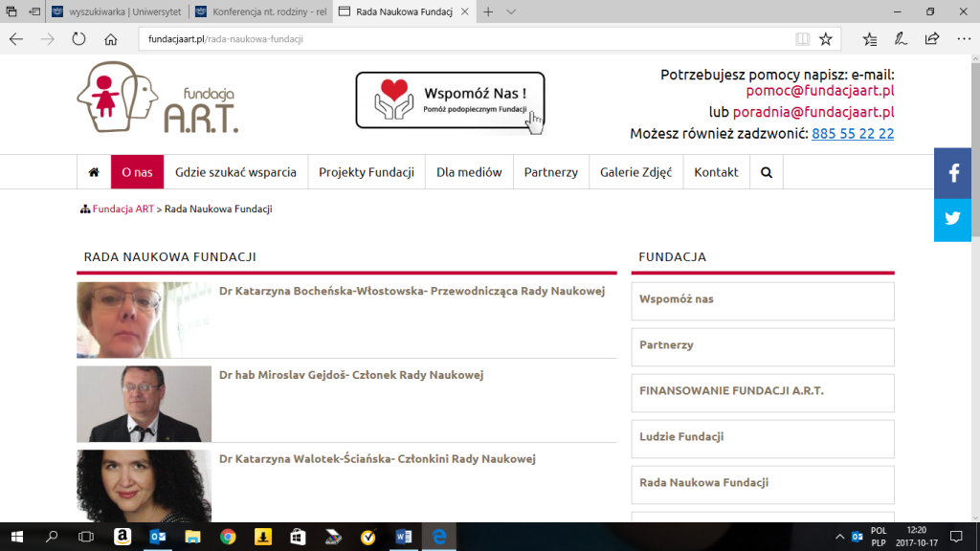Select Gdzie szukać wsparcia menu item
The width and height of the screenshot is (980, 551).
(x=235, y=172)
